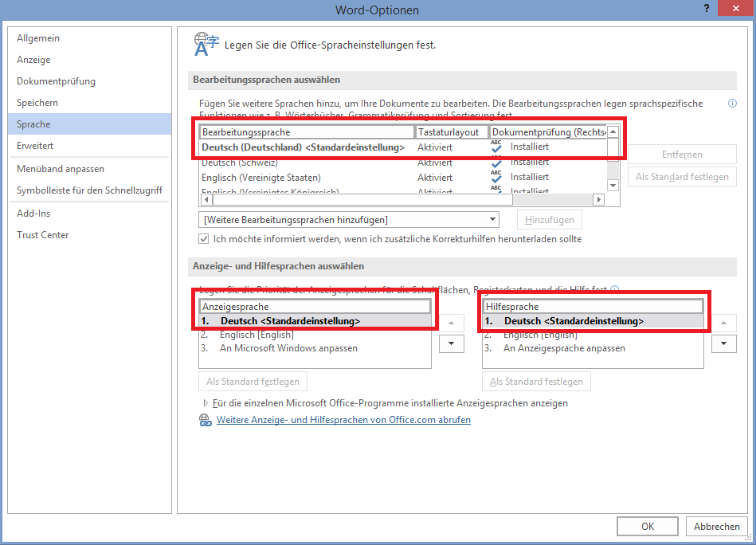Click the proofing check icon for Englisch (Vereinigte Staaten)
This screenshot has width=756, height=545.
496,177
